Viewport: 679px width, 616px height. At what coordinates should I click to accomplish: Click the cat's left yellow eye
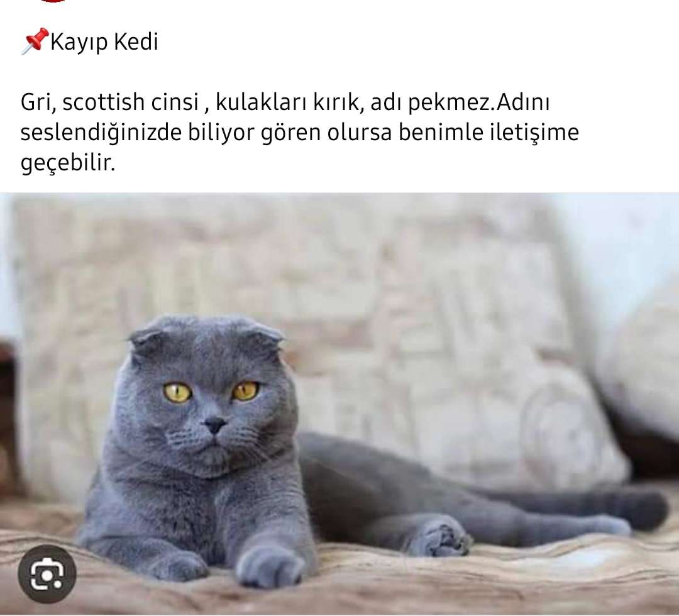coord(177,392)
